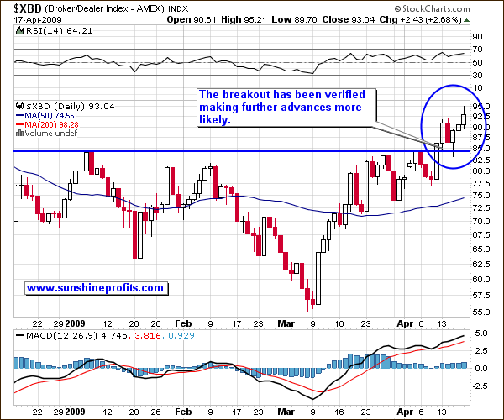Click the RSI axis value 90
The image size is (504, 420).
[x=477, y=37]
